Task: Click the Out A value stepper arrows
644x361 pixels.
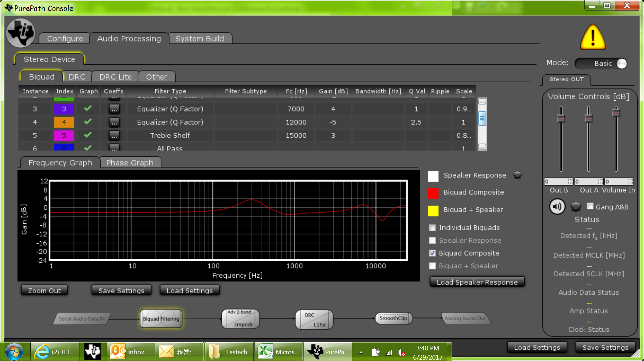Action: point(601,182)
